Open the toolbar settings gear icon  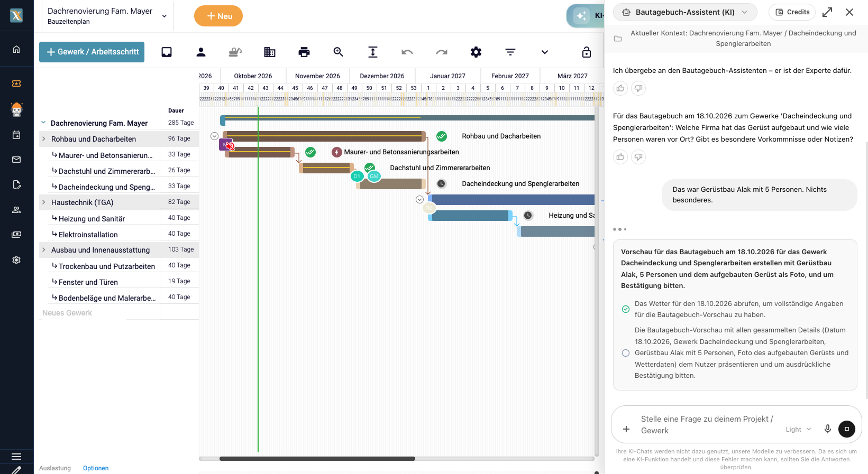coord(476,52)
